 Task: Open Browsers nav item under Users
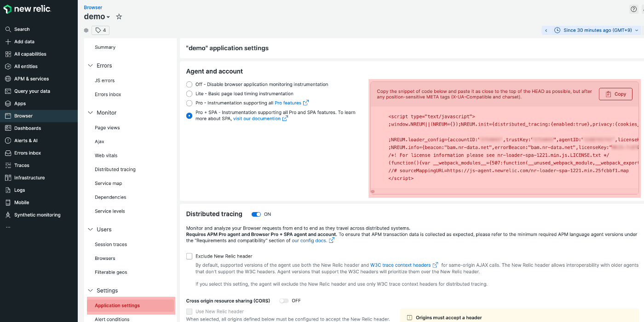[x=105, y=259]
